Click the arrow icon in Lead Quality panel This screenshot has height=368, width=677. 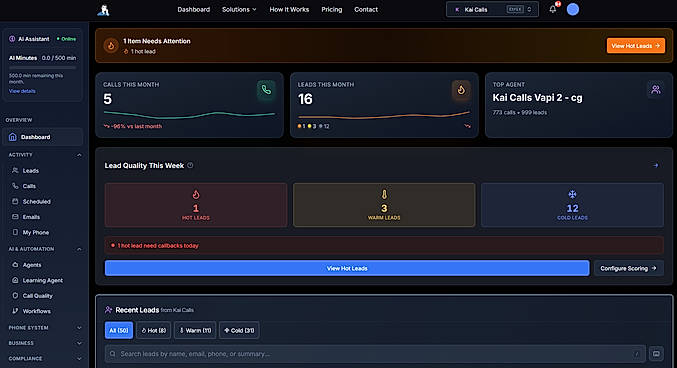point(656,165)
